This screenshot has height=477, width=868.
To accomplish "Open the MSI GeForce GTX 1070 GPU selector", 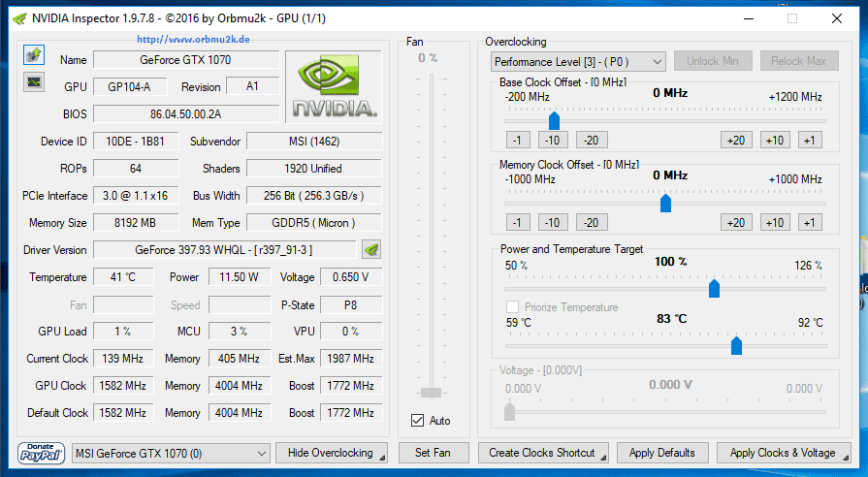I will pos(172,454).
